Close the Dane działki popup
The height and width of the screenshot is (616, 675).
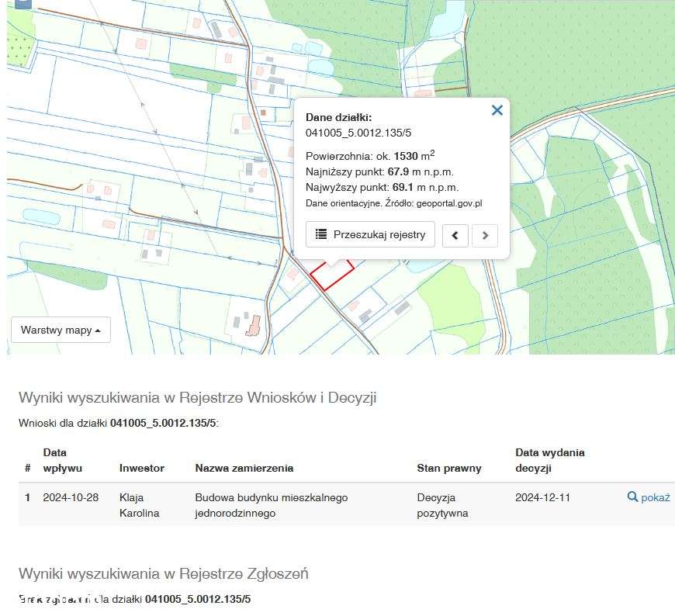point(497,110)
